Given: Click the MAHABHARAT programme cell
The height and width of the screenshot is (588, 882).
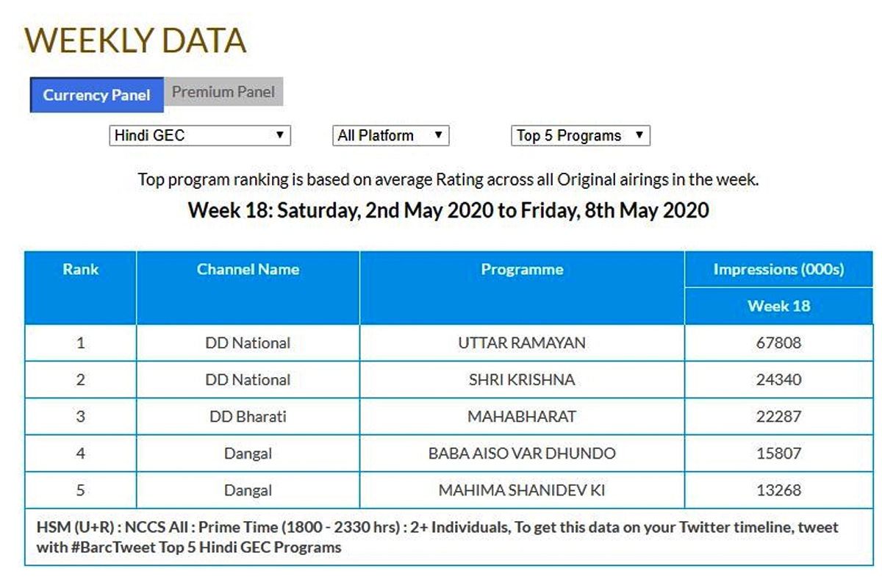Looking at the screenshot, I should pos(522,417).
